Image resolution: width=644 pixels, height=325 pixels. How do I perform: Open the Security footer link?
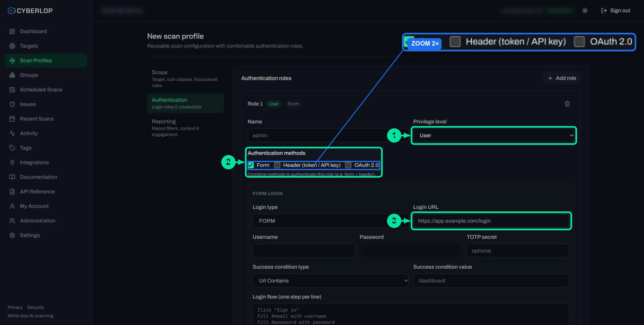pyautogui.click(x=36, y=307)
